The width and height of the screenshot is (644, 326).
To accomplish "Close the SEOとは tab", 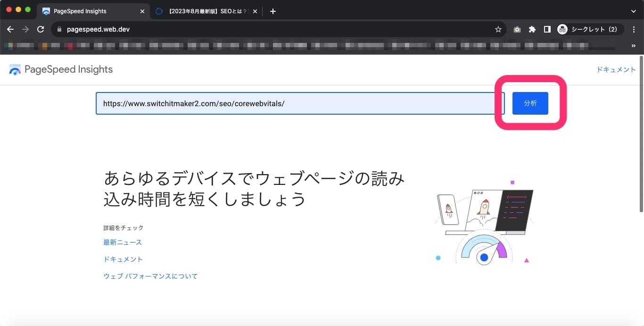I will click(255, 11).
